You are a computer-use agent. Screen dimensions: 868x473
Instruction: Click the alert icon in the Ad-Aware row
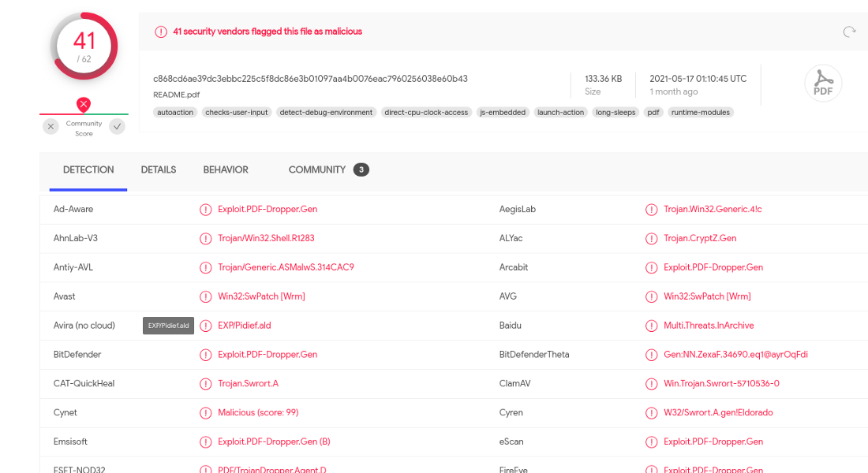point(205,210)
